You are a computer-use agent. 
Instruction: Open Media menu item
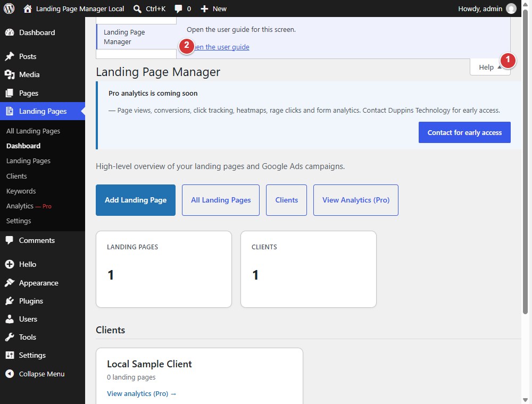(x=43, y=74)
